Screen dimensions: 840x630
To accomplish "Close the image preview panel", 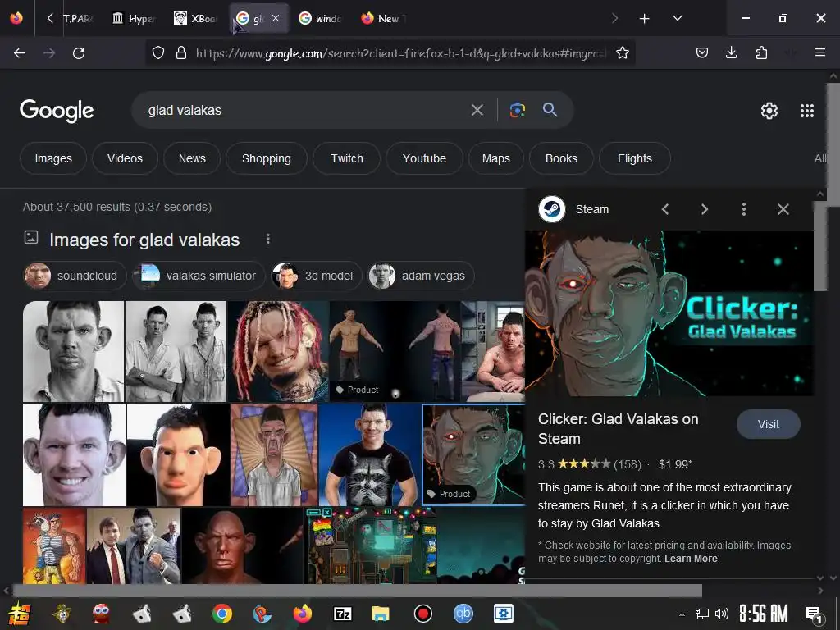I will [x=783, y=209].
